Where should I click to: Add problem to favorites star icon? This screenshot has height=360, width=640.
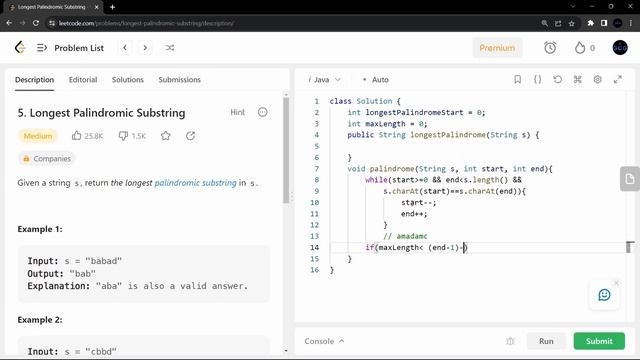[x=165, y=136]
